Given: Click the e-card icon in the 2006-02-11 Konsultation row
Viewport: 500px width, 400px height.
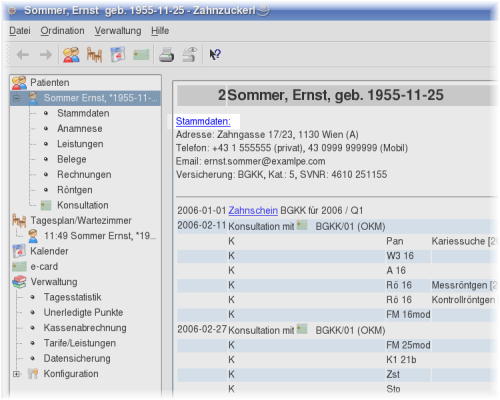Looking at the screenshot, I should coord(302,225).
